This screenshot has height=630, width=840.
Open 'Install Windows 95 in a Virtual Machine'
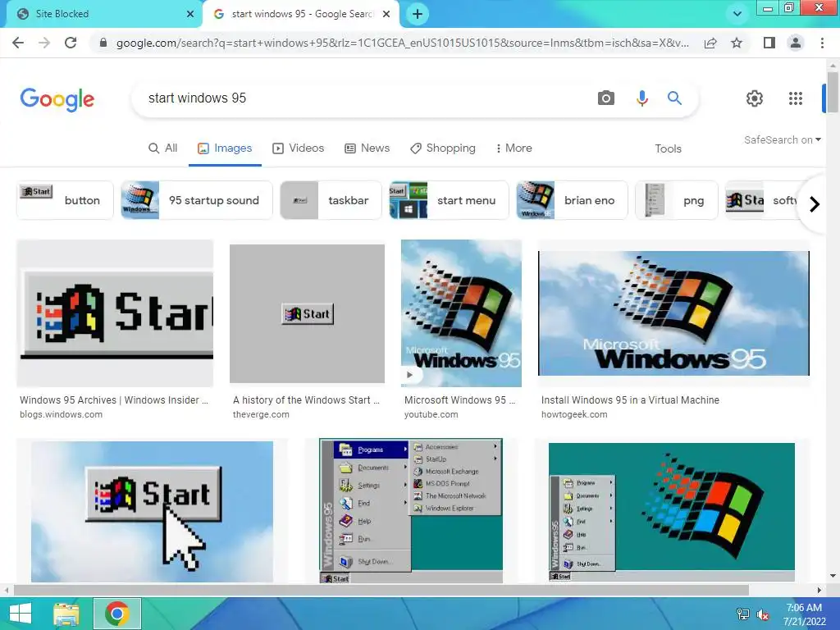click(x=630, y=400)
